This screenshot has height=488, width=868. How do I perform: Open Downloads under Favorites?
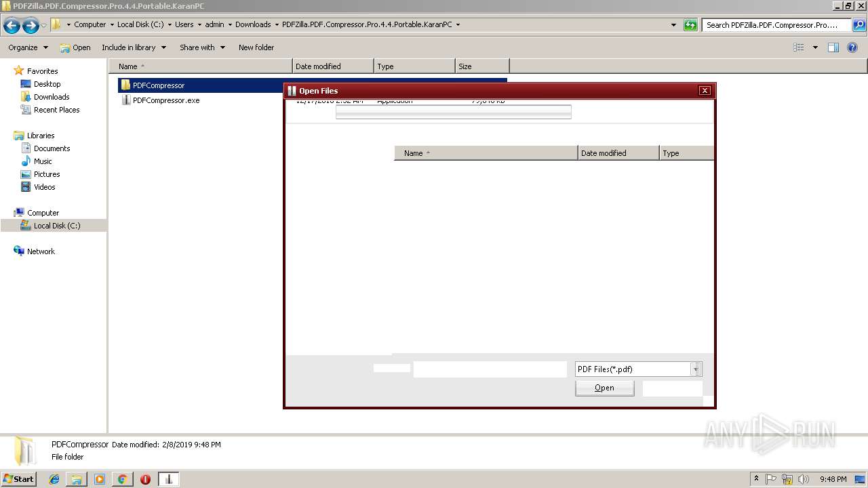click(52, 97)
